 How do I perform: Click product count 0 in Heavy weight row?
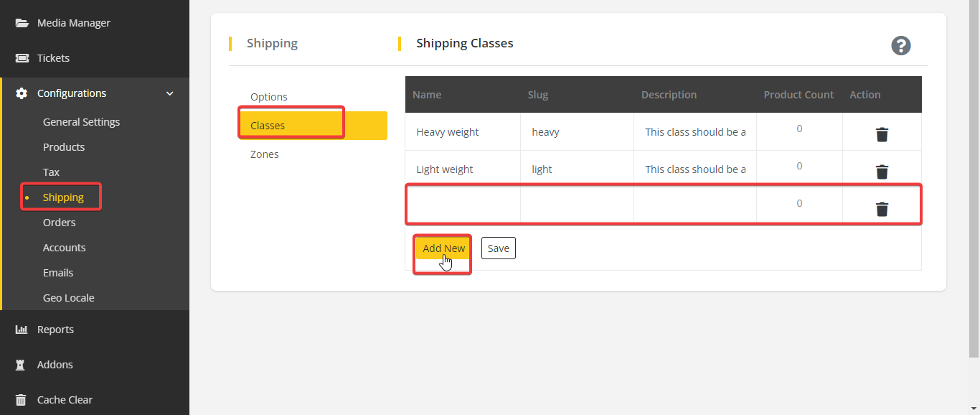(x=799, y=129)
